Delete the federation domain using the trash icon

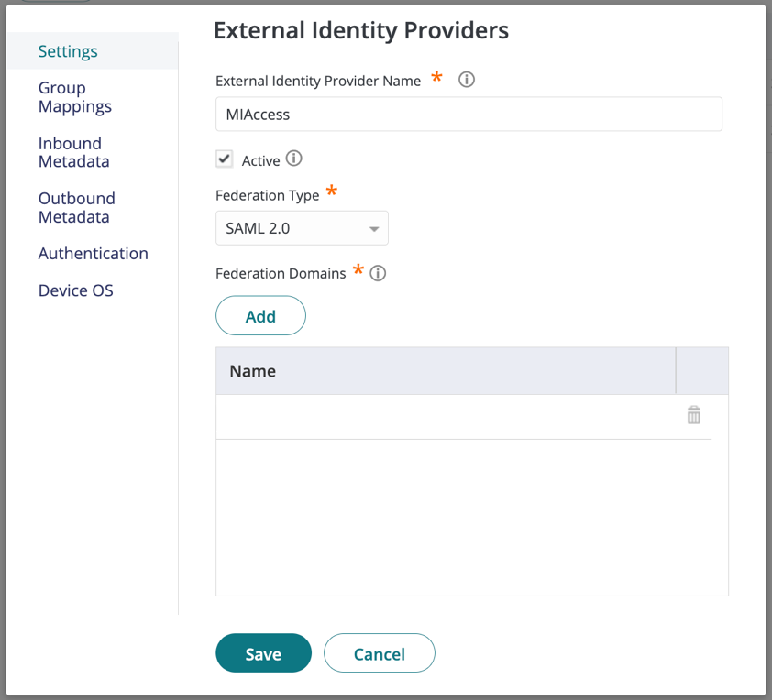click(x=693, y=415)
